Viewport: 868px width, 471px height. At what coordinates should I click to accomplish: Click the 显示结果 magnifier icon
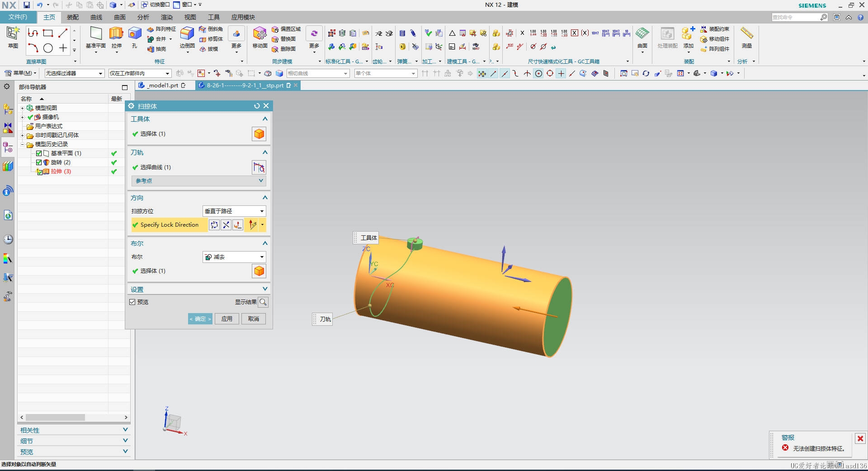263,302
